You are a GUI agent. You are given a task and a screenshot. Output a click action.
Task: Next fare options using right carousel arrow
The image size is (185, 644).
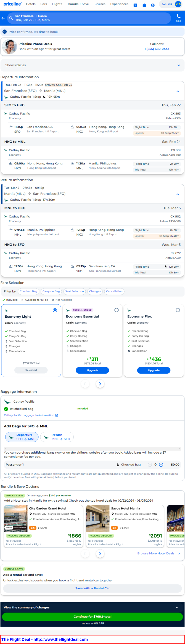(100, 384)
